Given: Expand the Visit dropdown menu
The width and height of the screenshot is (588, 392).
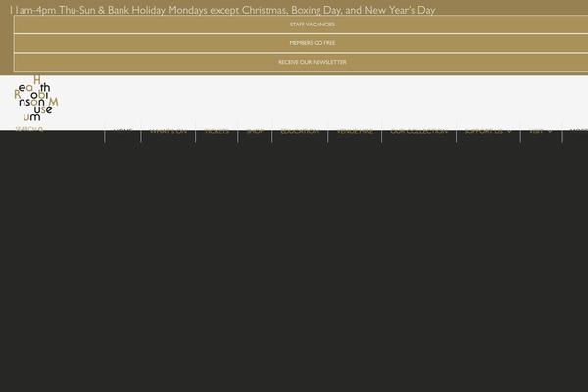Looking at the screenshot, I should (x=541, y=131).
